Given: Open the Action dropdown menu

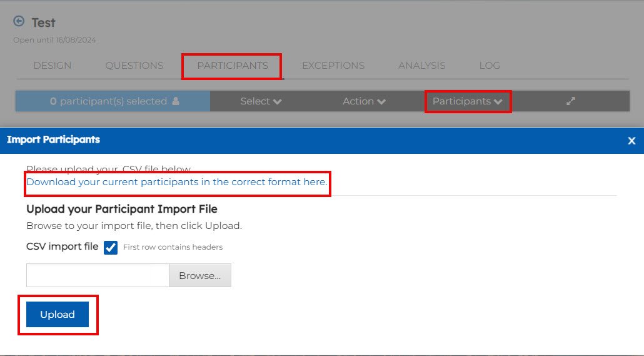Looking at the screenshot, I should coord(364,101).
